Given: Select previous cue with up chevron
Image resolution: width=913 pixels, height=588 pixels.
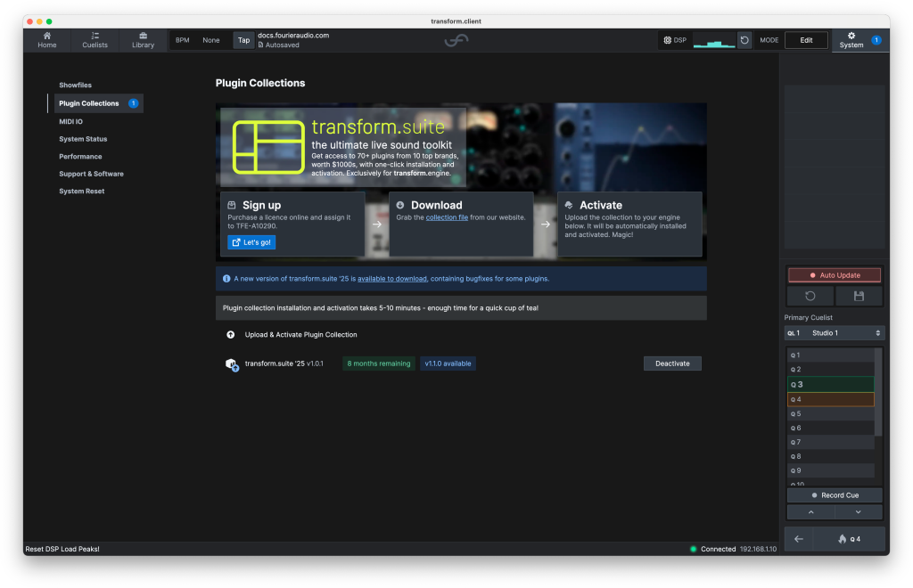Looking at the screenshot, I should click(810, 512).
